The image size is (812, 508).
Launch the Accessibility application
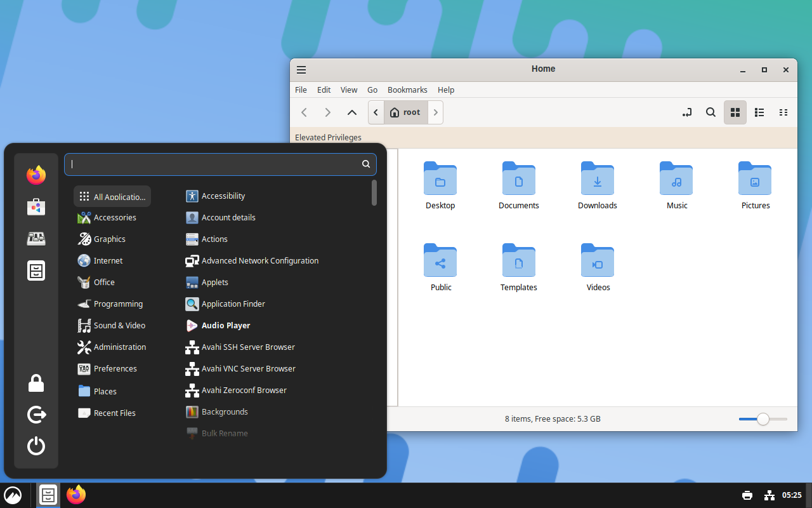click(x=275, y=196)
